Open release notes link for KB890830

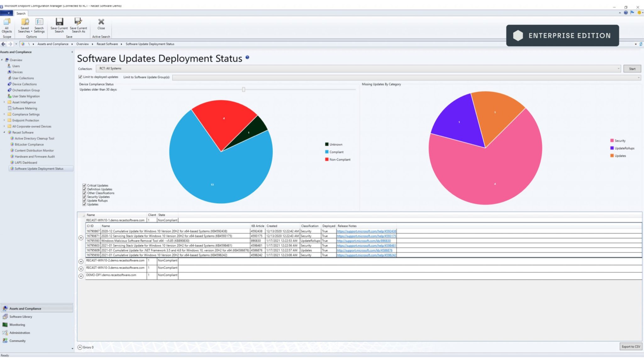tap(364, 241)
